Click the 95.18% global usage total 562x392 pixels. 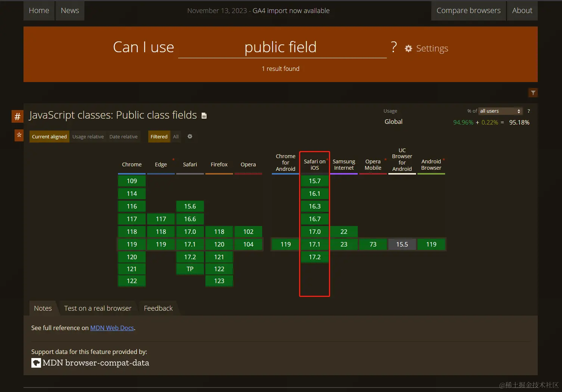point(519,122)
